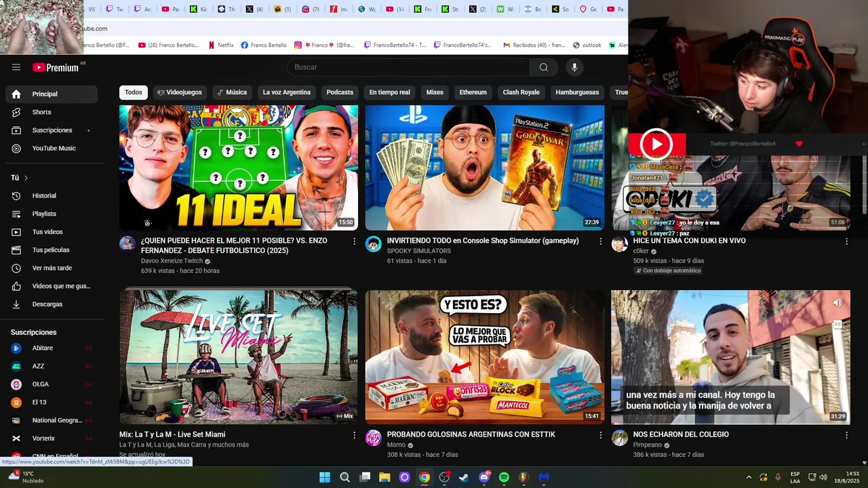Select the Podcasts filter chip
Image resolution: width=868 pixels, height=488 pixels.
tap(340, 92)
